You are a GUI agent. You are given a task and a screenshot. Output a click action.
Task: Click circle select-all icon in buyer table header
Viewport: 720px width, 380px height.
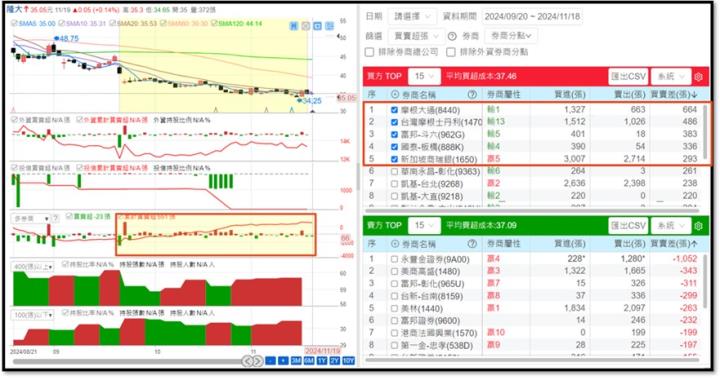[395, 95]
